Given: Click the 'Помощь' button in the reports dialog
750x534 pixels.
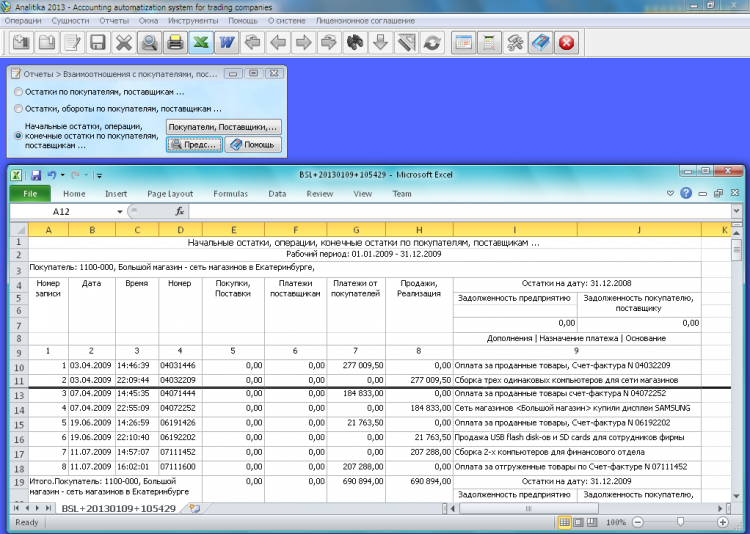Looking at the screenshot, I should [252, 145].
